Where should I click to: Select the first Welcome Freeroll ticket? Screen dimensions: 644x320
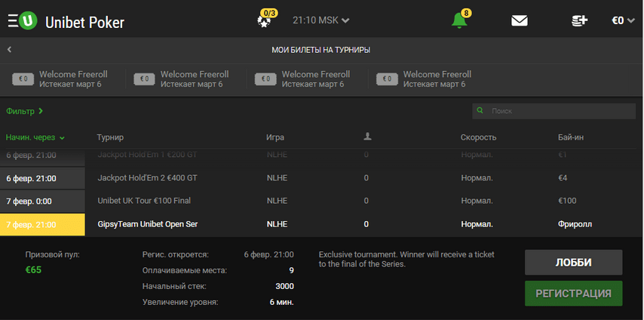tap(60, 79)
